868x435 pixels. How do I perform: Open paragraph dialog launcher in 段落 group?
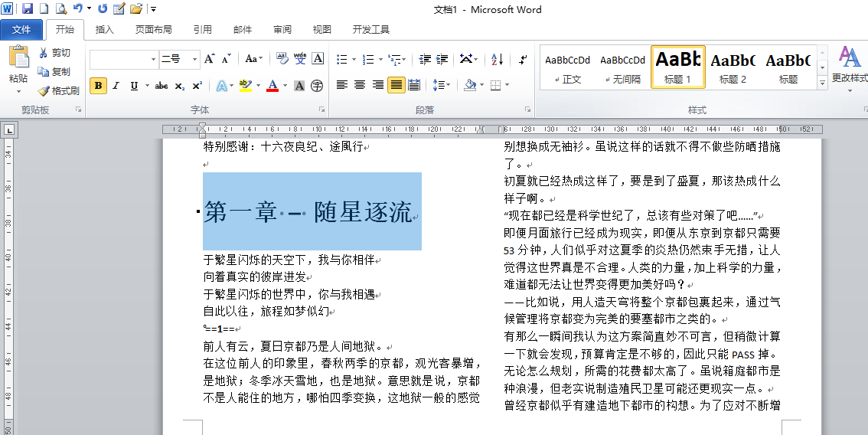pos(527,110)
